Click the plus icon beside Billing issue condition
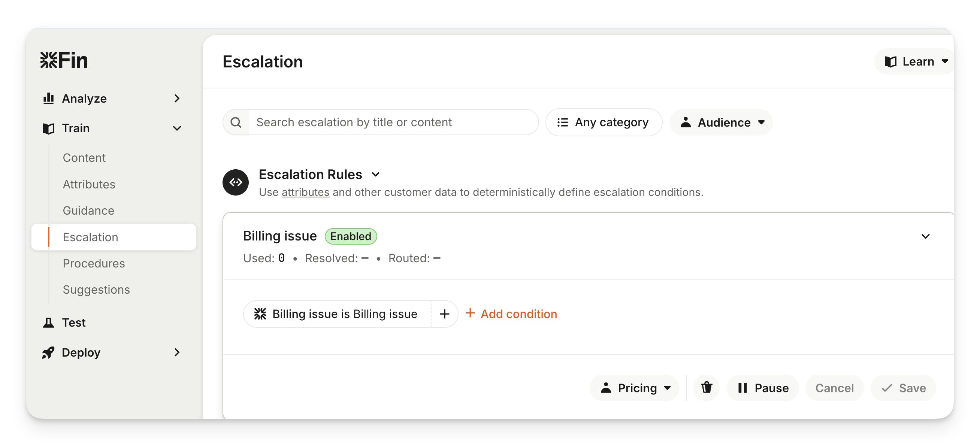Image resolution: width=980 pixels, height=445 pixels. tap(444, 314)
